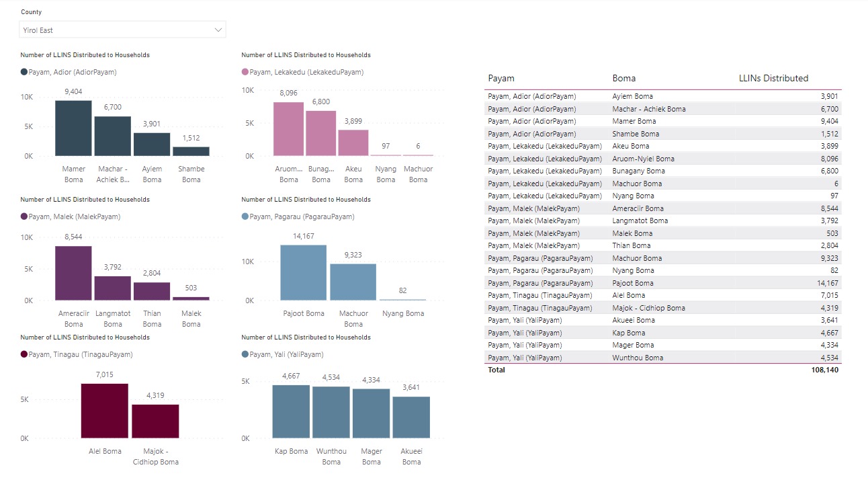This screenshot has height=482, width=868.
Task: Select the Alel Boma bar with 7,015
Action: (104, 411)
